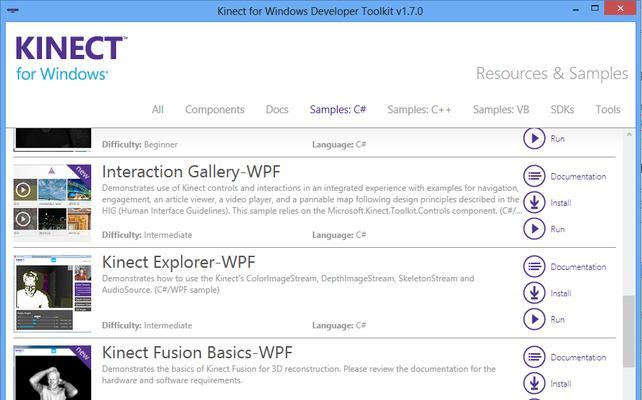The width and height of the screenshot is (642, 400).
Task: Click Run icon of the Beginner sample
Action: pyautogui.click(x=534, y=138)
